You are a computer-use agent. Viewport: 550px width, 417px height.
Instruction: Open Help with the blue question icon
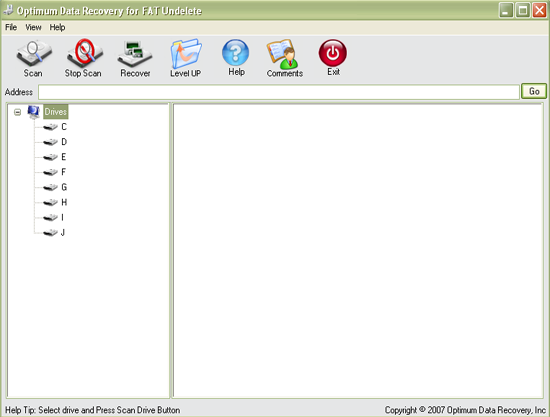(x=236, y=52)
